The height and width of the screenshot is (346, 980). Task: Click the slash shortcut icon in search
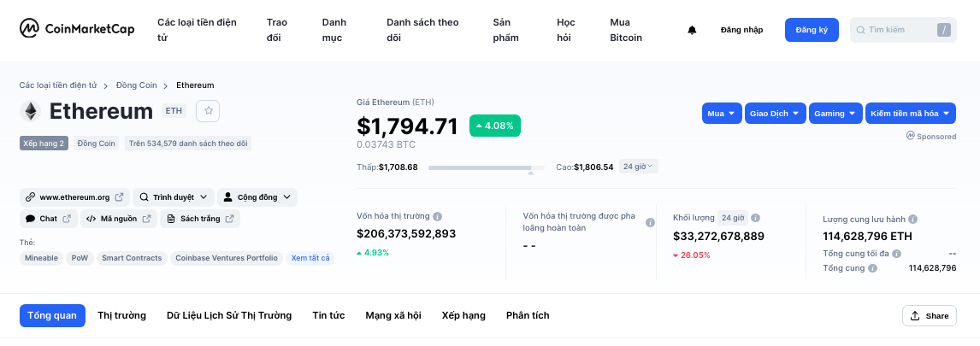[x=944, y=30]
